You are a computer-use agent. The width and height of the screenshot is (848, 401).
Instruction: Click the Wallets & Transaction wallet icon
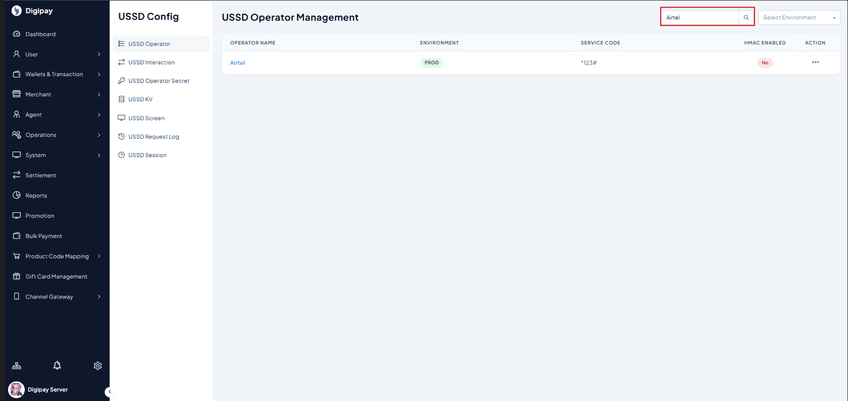[16, 74]
